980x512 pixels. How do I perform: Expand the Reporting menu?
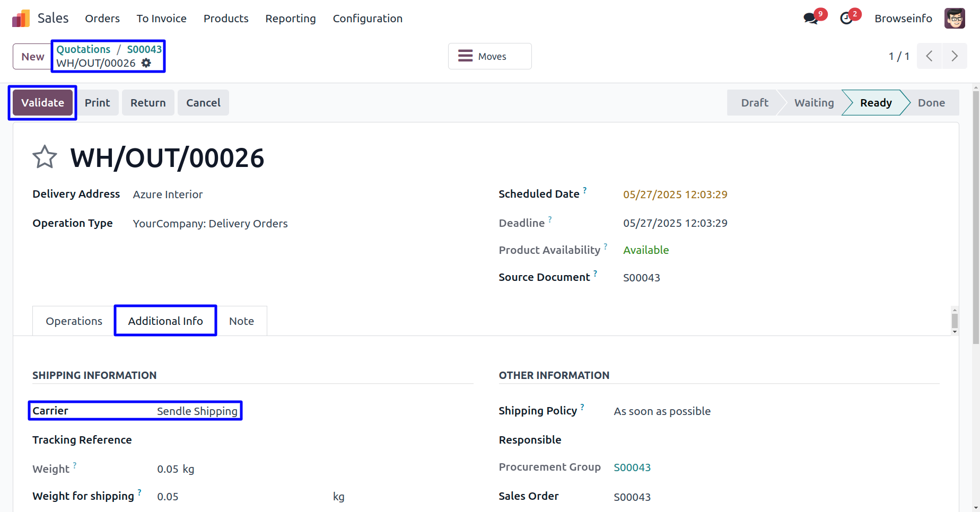point(290,19)
